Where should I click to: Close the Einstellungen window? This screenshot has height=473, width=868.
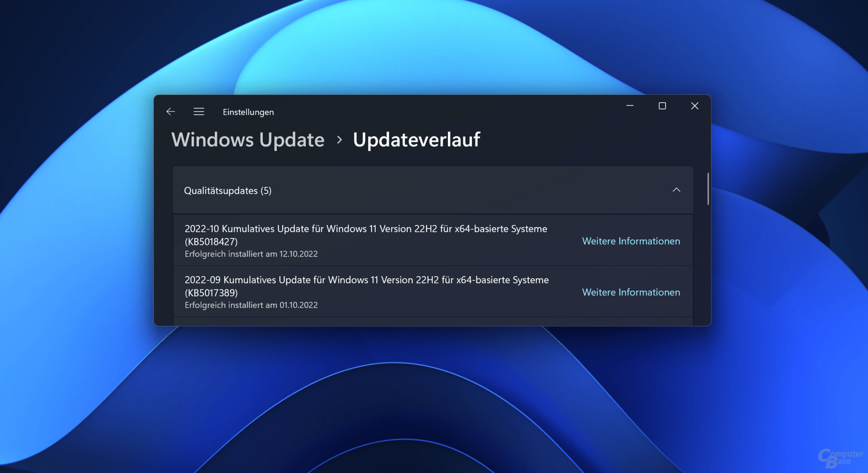(695, 106)
